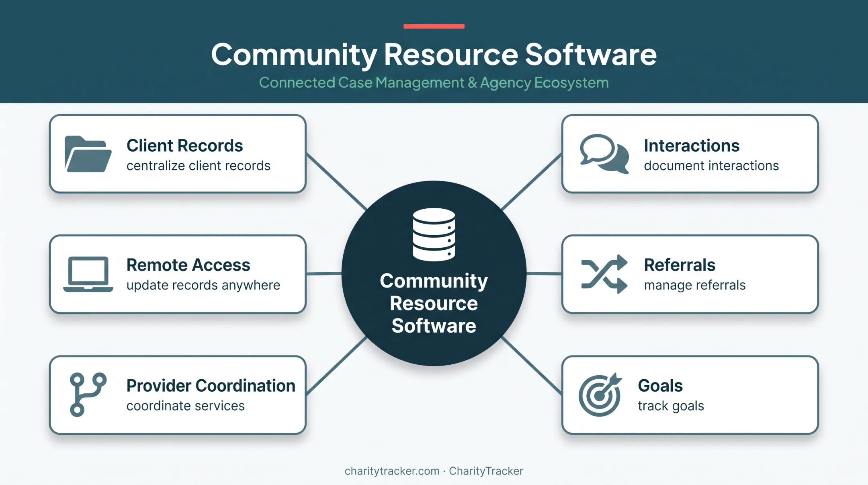Click the center circle's "Community Resource Software" label
The height and width of the screenshot is (485, 868).
coord(434,303)
